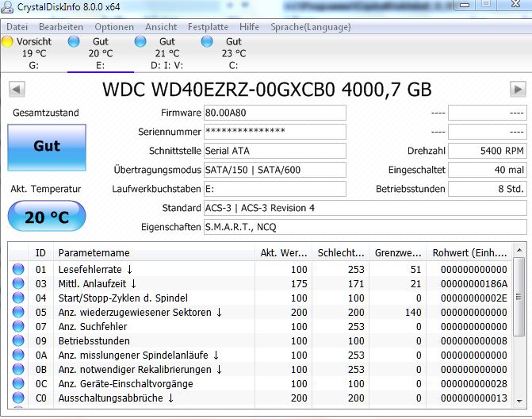Click the 20 °C temperature button
The height and width of the screenshot is (419, 532).
pyautogui.click(x=47, y=217)
